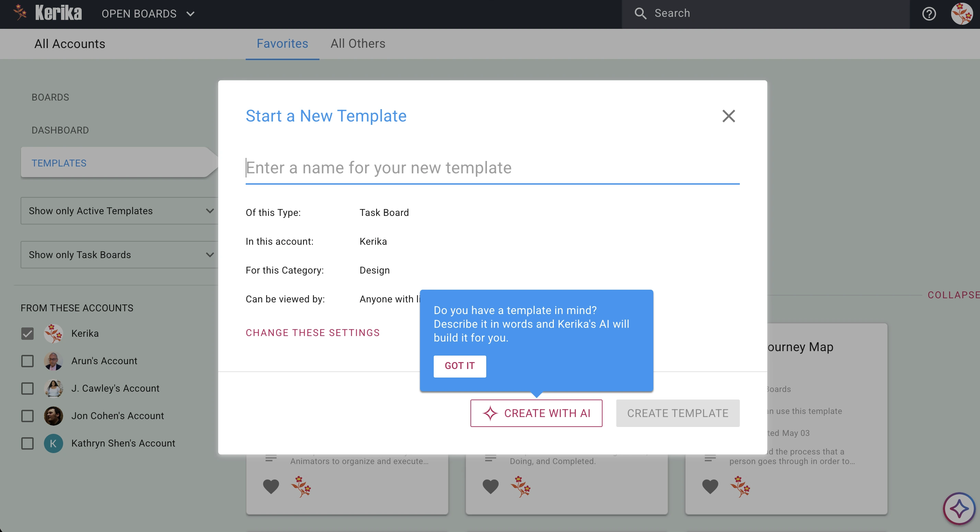Click description icon on Journey Map card
Screen dimensions: 980x532
pyautogui.click(x=710, y=458)
